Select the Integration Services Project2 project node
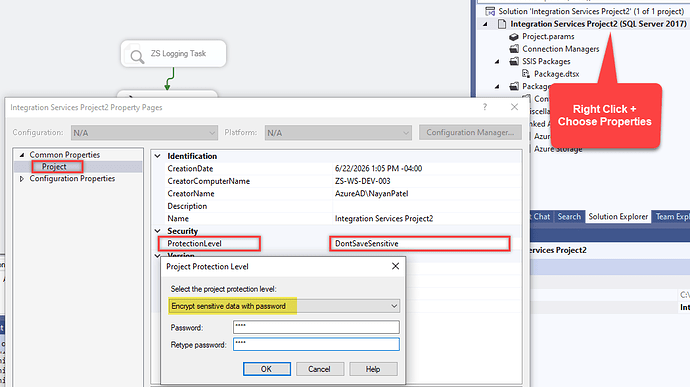The width and height of the screenshot is (690, 387). click(598, 24)
